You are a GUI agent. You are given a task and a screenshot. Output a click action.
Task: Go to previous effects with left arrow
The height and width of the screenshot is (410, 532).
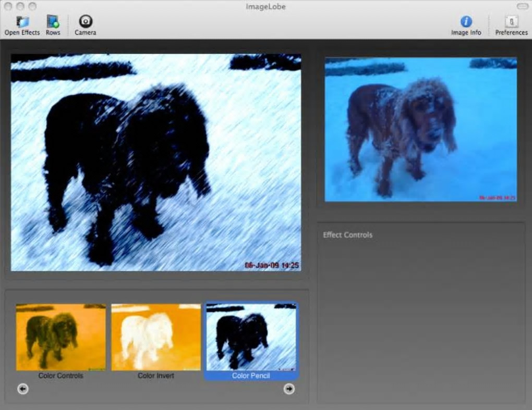click(x=23, y=389)
